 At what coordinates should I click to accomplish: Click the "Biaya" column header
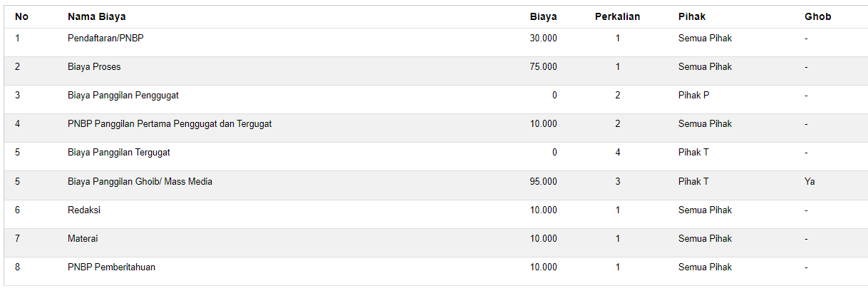pos(543,16)
